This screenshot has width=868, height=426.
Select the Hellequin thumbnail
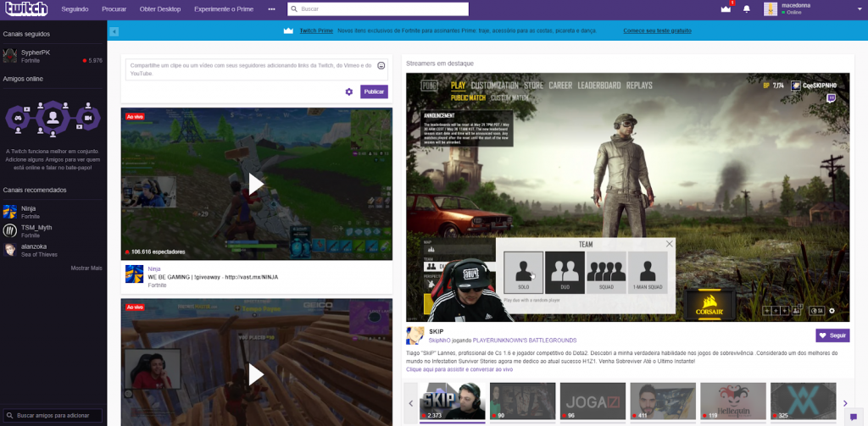733,401
